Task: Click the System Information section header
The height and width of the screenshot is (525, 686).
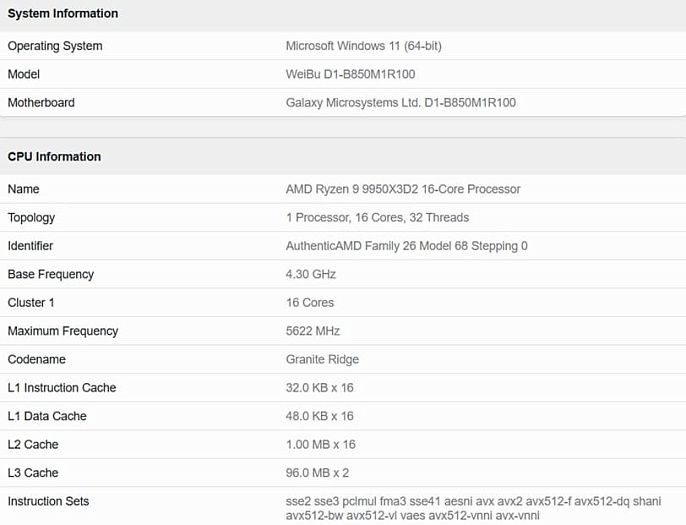Action: (63, 14)
